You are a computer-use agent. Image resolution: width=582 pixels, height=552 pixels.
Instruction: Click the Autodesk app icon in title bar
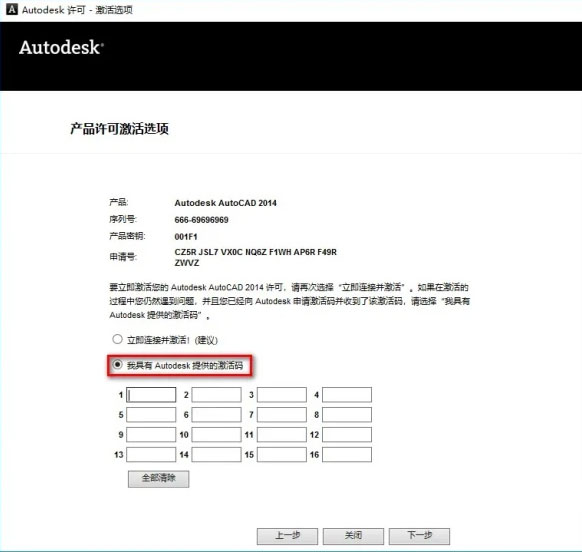12,9
